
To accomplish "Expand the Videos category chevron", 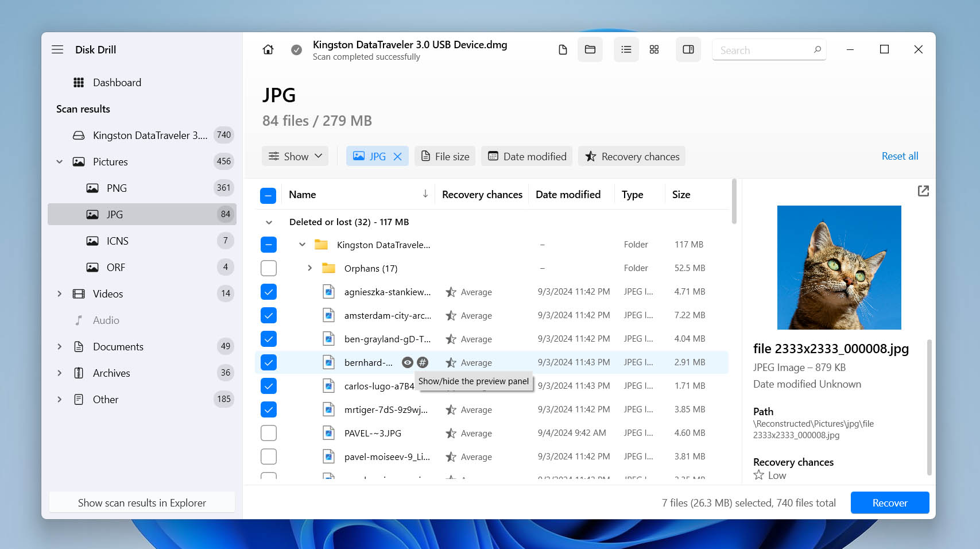I will (x=59, y=294).
